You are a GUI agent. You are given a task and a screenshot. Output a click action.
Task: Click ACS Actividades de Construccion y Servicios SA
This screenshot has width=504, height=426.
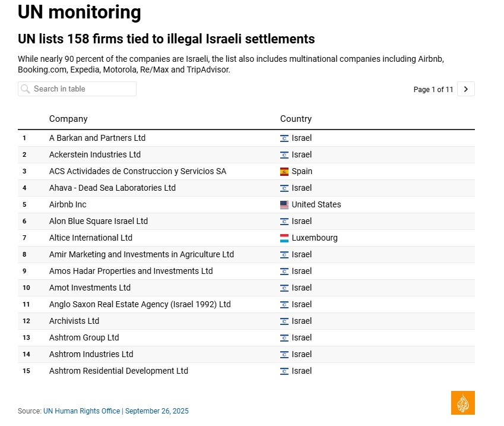[138, 171]
